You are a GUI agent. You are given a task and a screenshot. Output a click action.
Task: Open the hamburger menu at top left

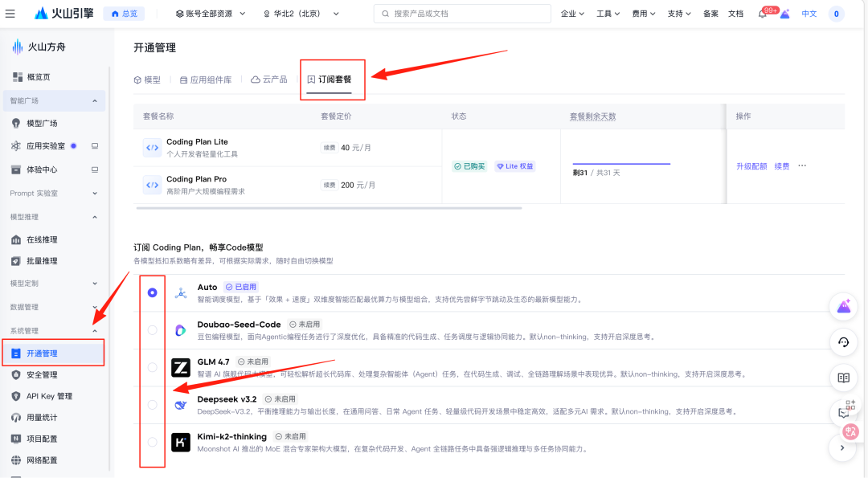point(10,14)
